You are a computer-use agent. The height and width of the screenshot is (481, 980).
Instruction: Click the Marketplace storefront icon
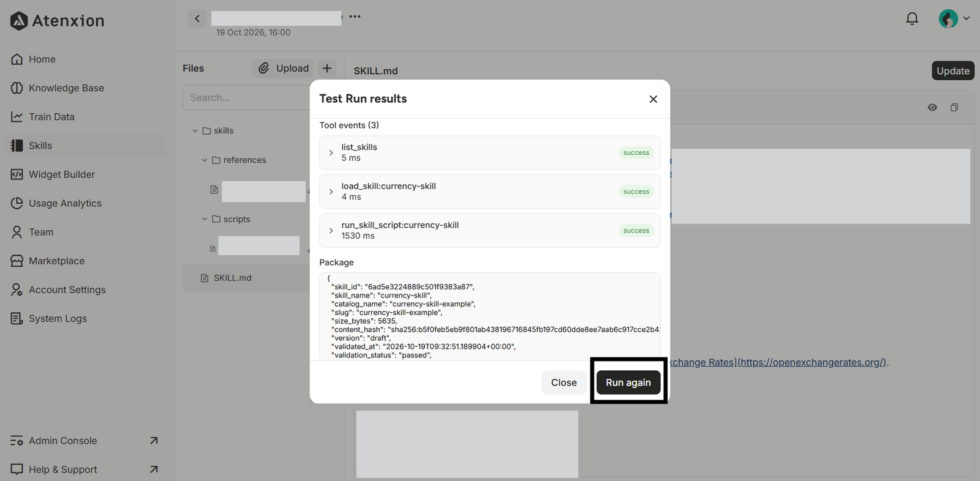coord(17,261)
